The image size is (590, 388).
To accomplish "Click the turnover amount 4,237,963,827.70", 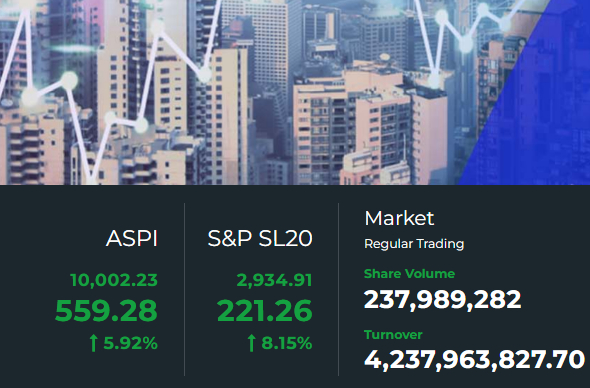I will (474, 359).
